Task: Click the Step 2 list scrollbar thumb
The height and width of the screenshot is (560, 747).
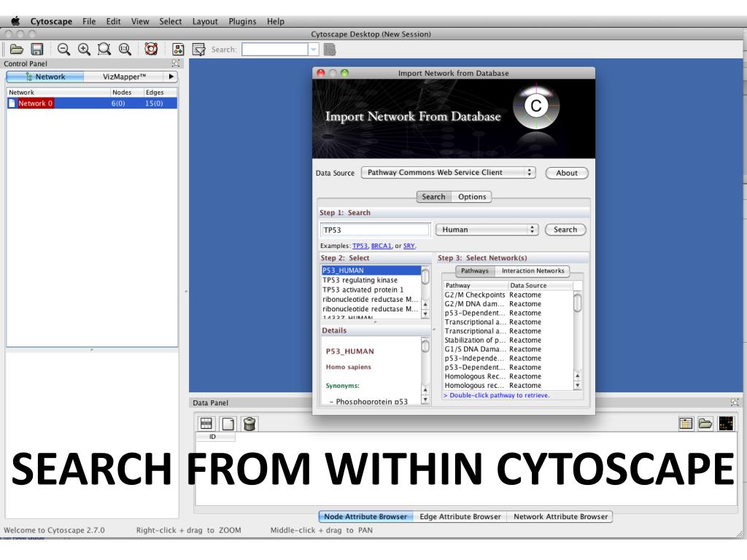Action: (x=425, y=276)
